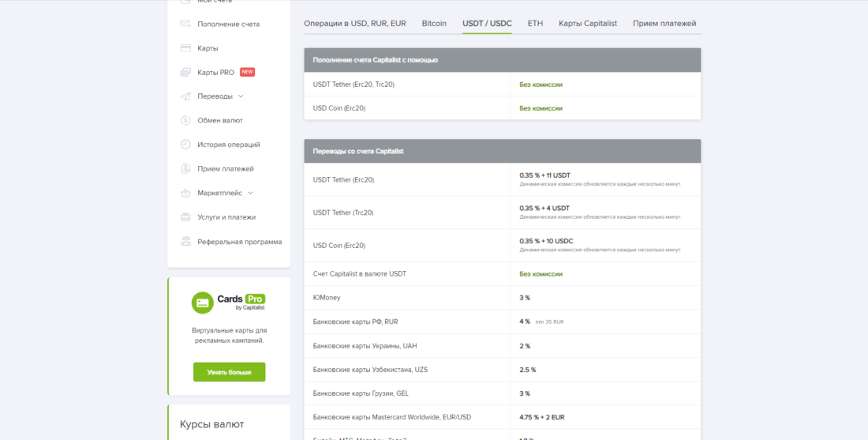
Task: Click Счет Capitalist в валюте USDT row
Action: 502,274
